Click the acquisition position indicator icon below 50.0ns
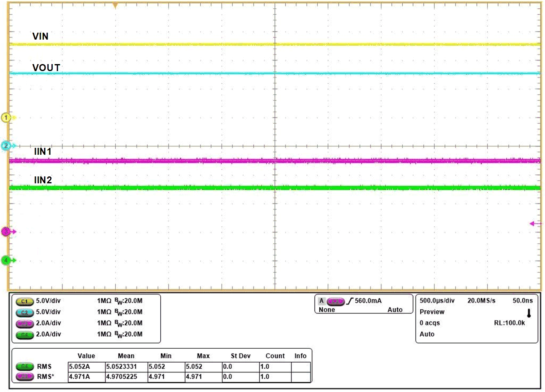Image resolution: width=545 pixels, height=392 pixels. (529, 313)
